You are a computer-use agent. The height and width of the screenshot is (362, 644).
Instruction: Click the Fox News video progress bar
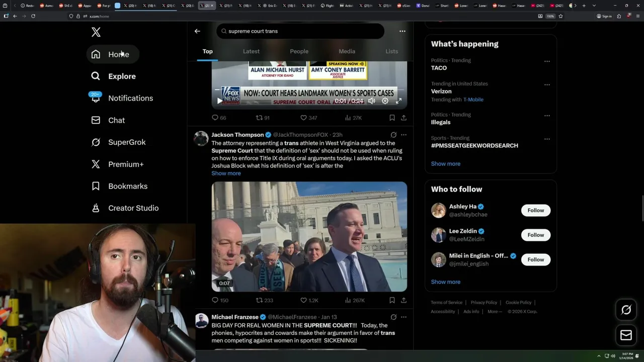point(309,90)
